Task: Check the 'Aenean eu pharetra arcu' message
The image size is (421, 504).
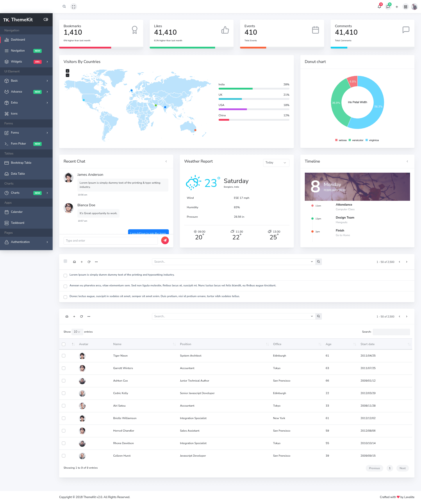Action: coord(65,286)
